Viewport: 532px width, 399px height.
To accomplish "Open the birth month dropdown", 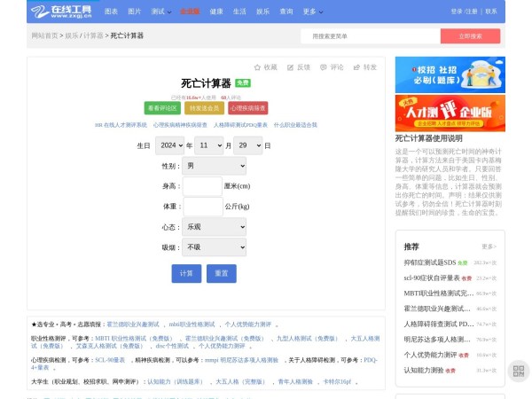I will click(x=209, y=145).
